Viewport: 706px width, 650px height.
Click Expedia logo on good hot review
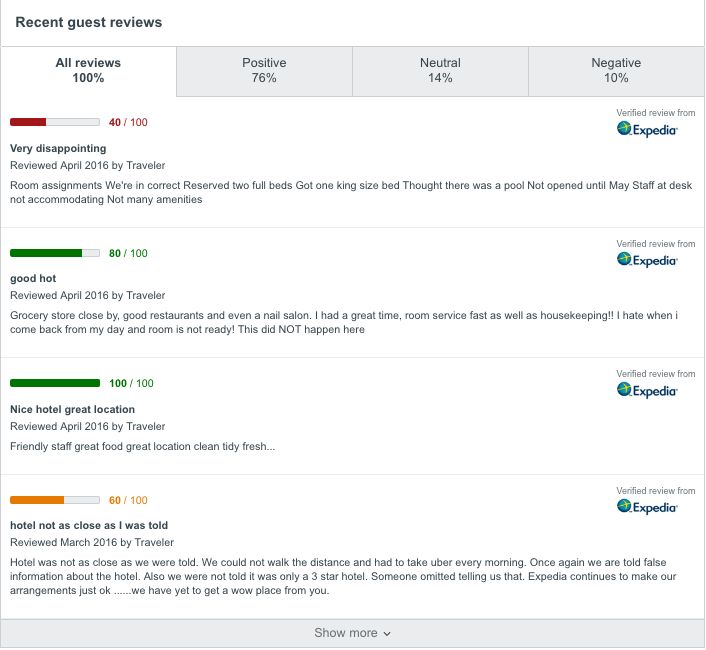[x=647, y=260]
